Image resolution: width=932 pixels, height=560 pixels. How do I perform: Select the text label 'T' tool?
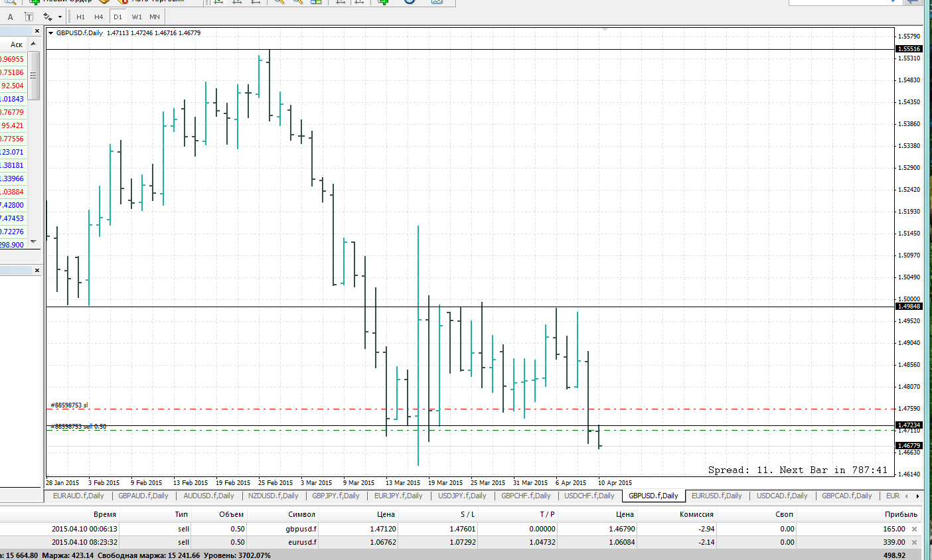[29, 17]
